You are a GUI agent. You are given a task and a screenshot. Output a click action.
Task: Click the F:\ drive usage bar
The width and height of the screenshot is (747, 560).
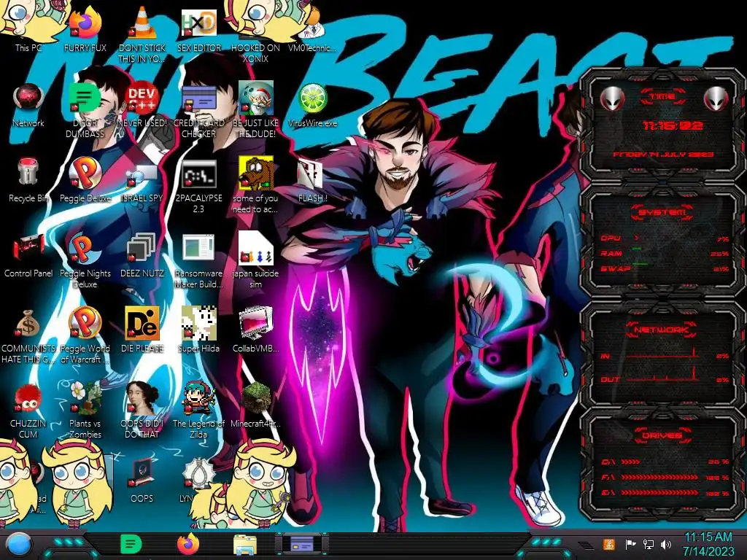tap(665, 477)
